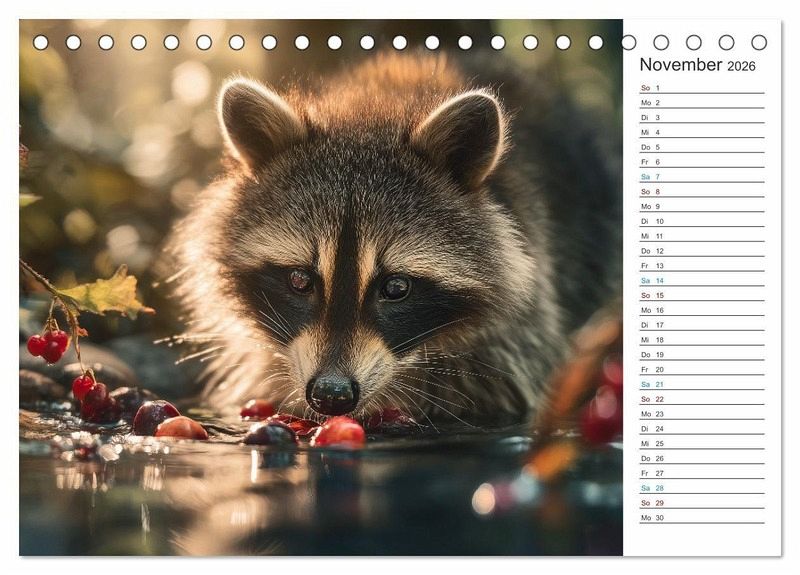Click the Mo 30 calendar entry

pyautogui.click(x=701, y=518)
